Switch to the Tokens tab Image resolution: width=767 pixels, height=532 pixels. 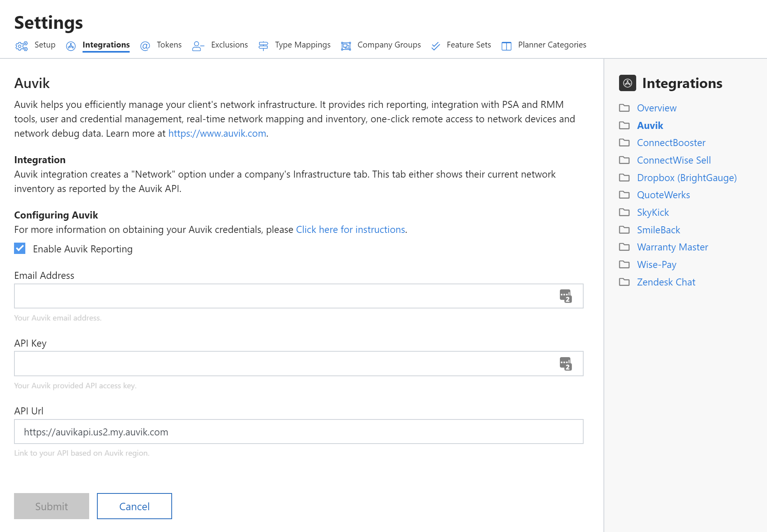coord(169,45)
